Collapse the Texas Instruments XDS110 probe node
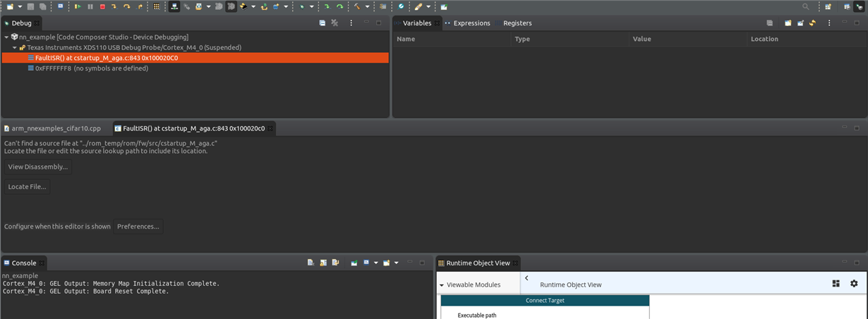This screenshot has height=319, width=868. [15, 47]
